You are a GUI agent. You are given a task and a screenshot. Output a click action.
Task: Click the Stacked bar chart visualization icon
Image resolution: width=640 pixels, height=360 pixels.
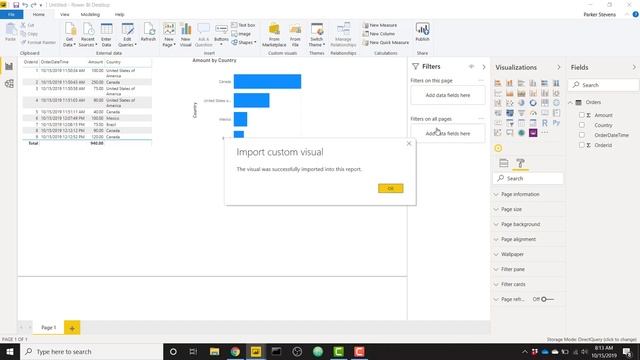pyautogui.click(x=498, y=83)
